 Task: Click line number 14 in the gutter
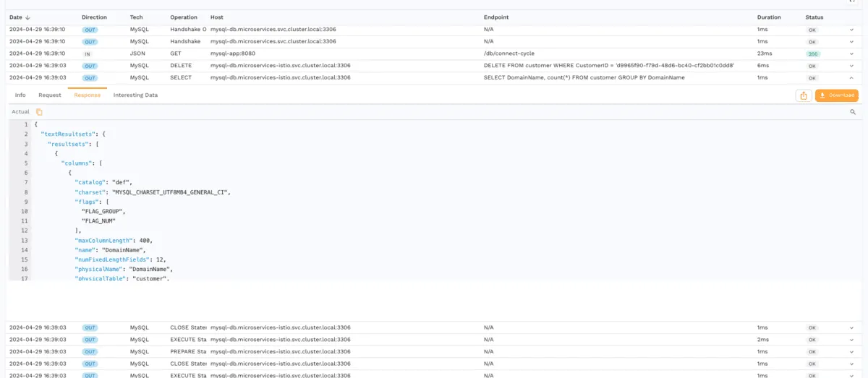pos(25,249)
